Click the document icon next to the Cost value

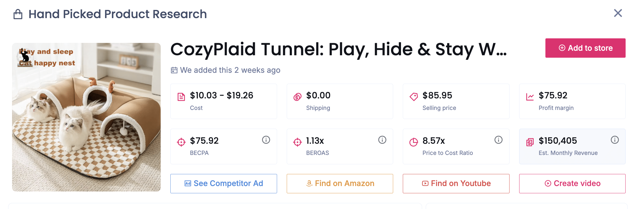[x=181, y=96]
